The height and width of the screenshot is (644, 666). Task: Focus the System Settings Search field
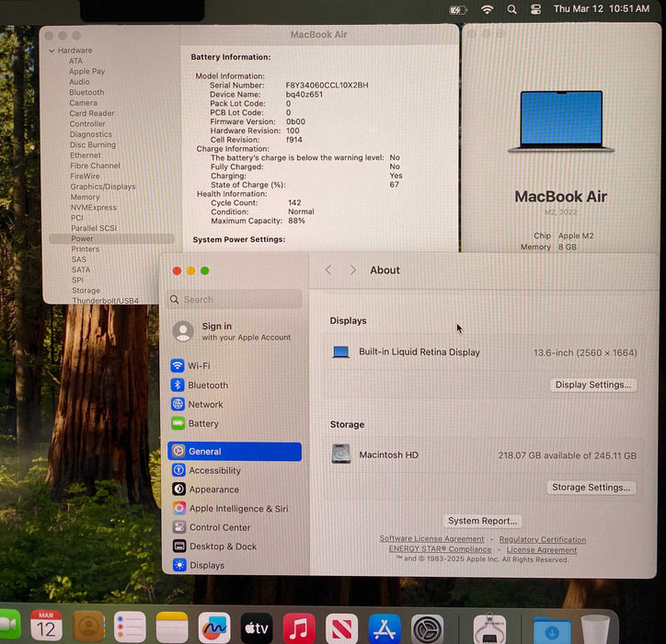coord(235,300)
